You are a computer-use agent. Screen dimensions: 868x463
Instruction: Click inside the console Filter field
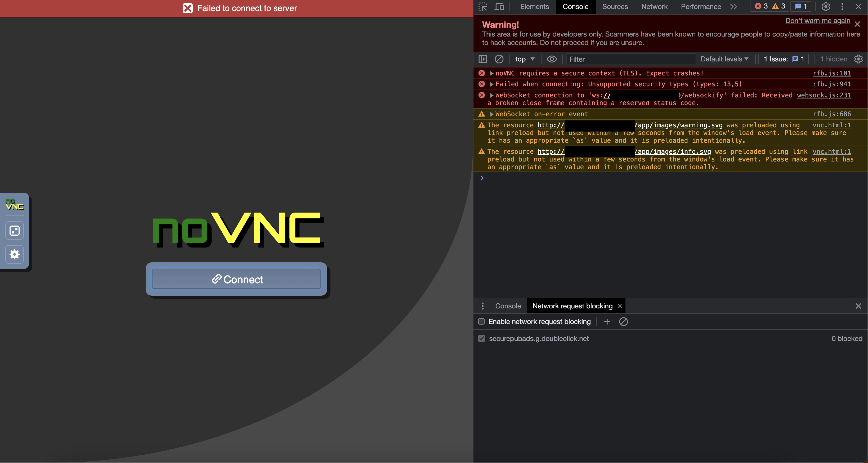(x=631, y=59)
